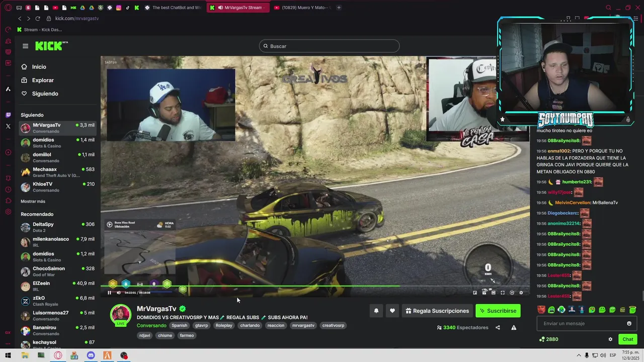The width and height of the screenshot is (644, 362).
Task: Click the Opera GX logo button
Action: [8, 8]
